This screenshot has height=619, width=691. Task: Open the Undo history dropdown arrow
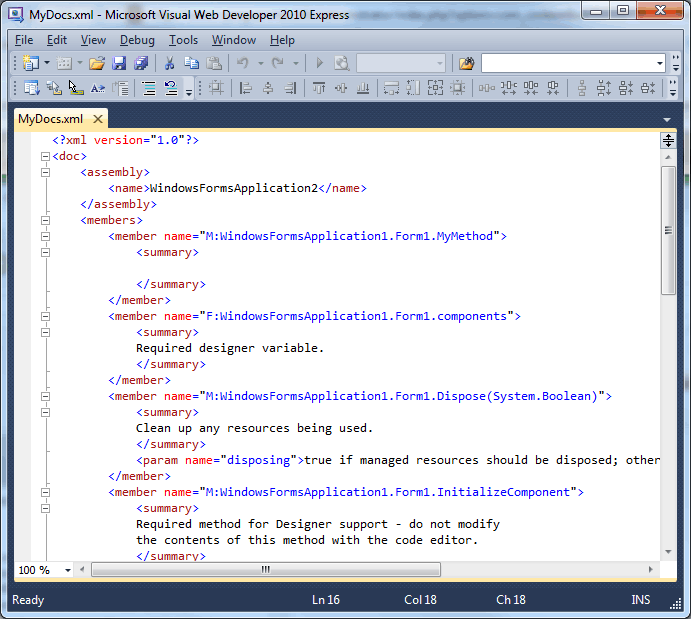[x=260, y=63]
